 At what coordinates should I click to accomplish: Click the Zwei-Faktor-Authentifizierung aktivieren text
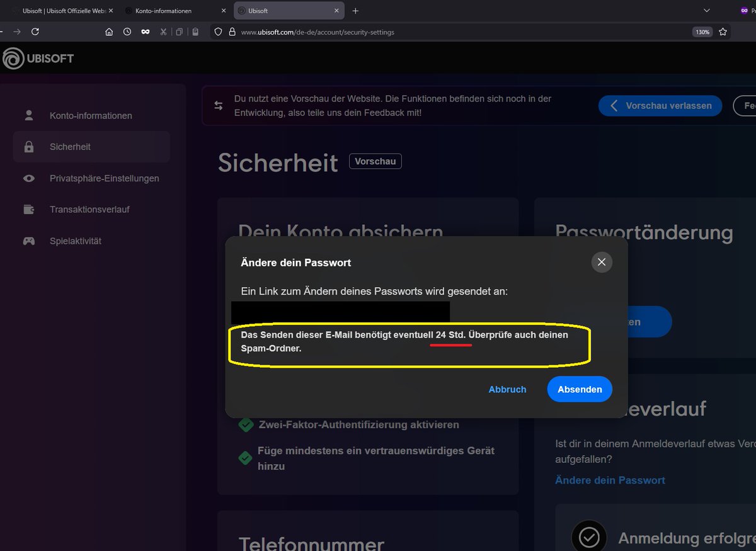359,425
